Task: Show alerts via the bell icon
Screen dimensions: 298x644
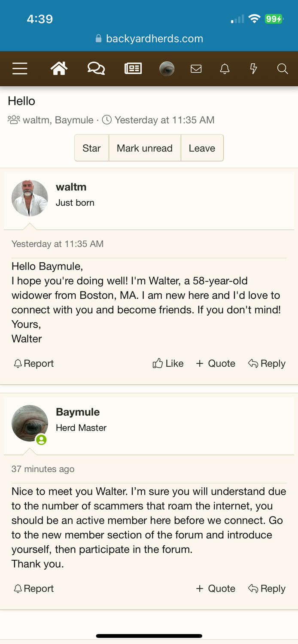Action: 225,69
